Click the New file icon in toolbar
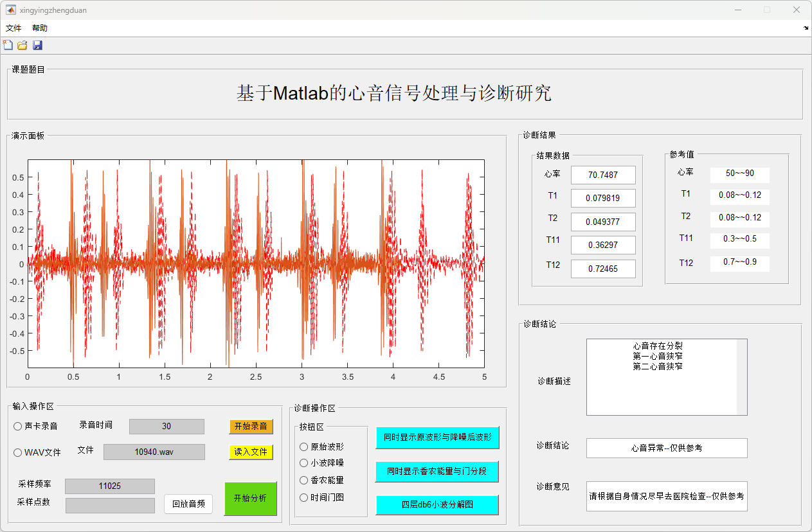This screenshot has width=812, height=532. coord(8,45)
